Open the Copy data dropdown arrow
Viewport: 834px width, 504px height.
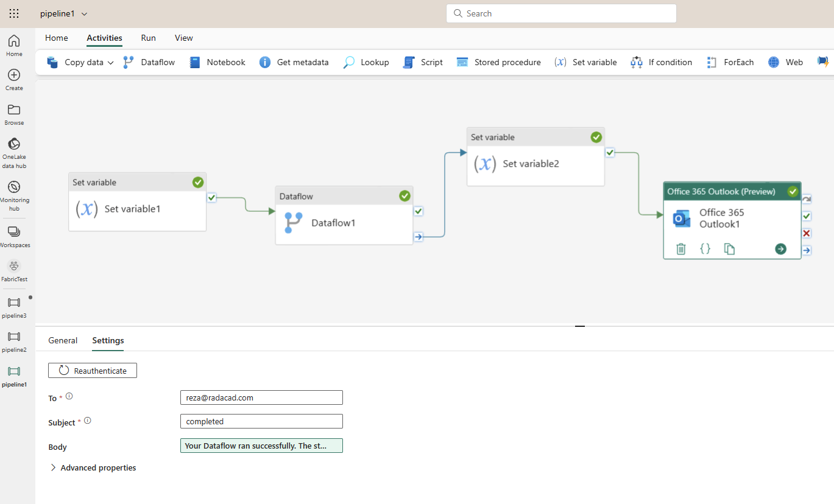point(110,63)
